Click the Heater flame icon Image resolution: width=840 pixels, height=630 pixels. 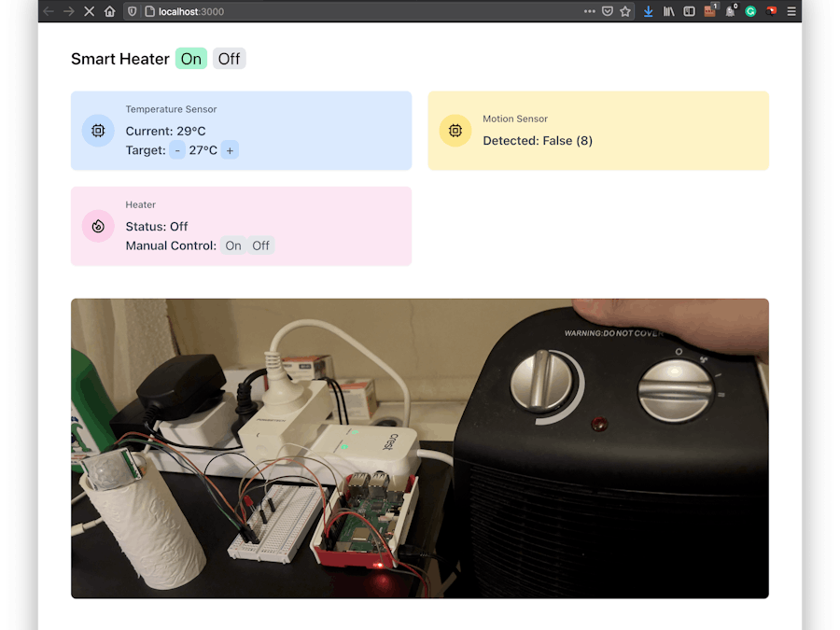click(98, 226)
